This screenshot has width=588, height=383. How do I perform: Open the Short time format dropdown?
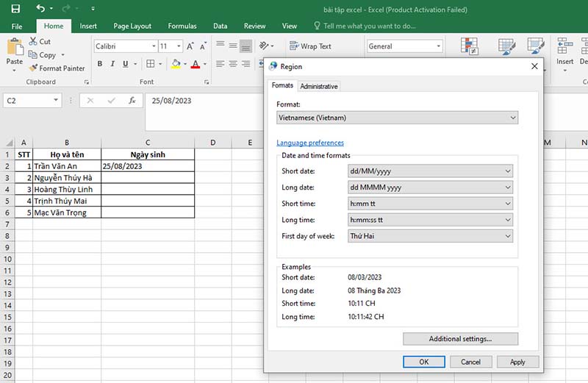(x=430, y=204)
